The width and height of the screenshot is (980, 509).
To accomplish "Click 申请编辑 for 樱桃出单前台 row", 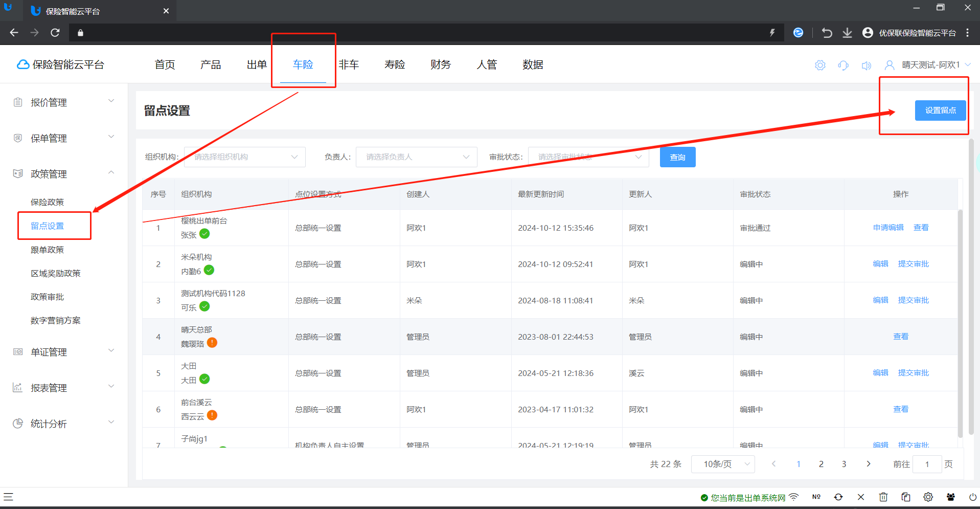I will [888, 228].
